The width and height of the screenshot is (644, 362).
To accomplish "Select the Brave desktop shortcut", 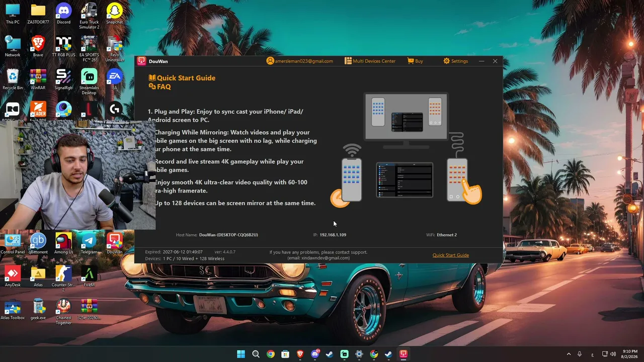I will pyautogui.click(x=38, y=47).
